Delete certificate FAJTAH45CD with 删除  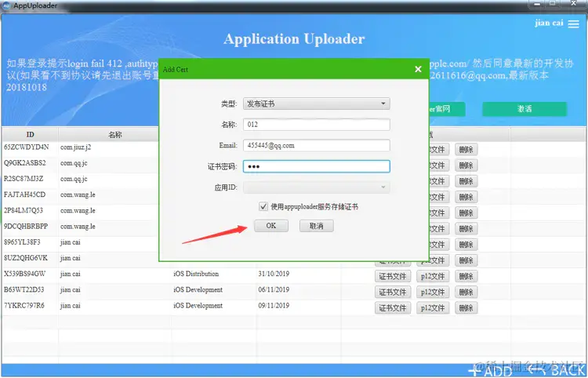(466, 197)
